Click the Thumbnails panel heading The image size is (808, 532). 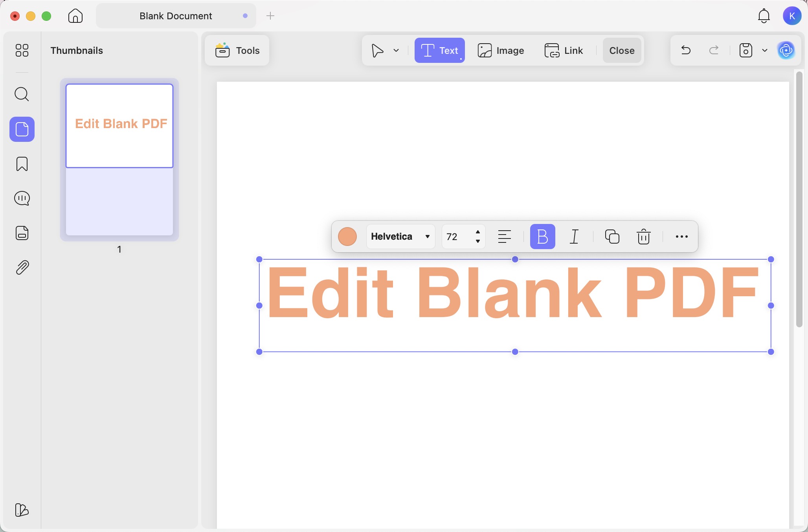pos(77,50)
